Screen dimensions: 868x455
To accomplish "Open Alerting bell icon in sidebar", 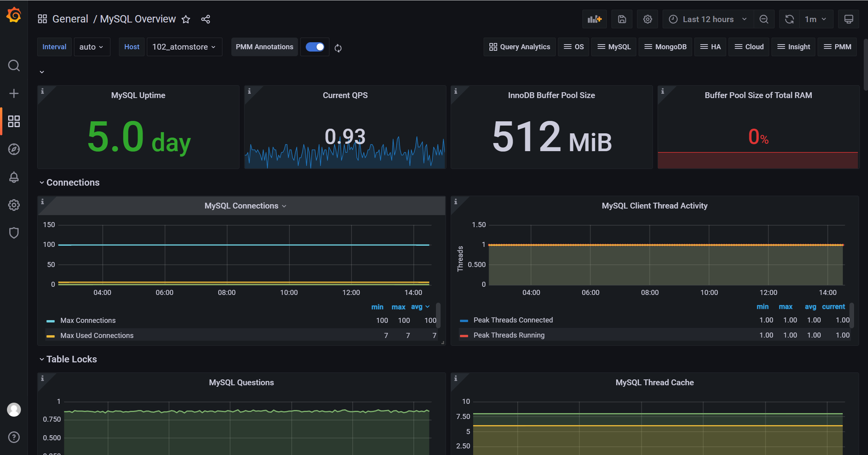I will tap(14, 177).
